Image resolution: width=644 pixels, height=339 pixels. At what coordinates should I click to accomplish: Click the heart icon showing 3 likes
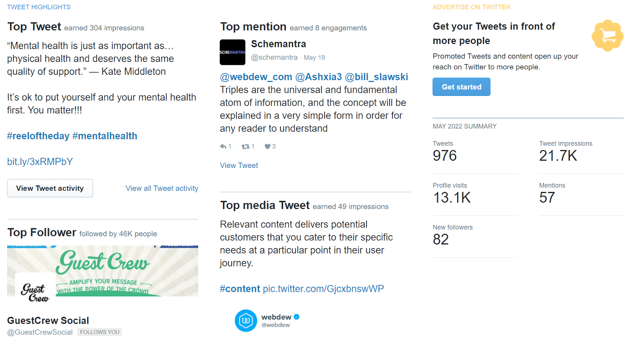268,146
